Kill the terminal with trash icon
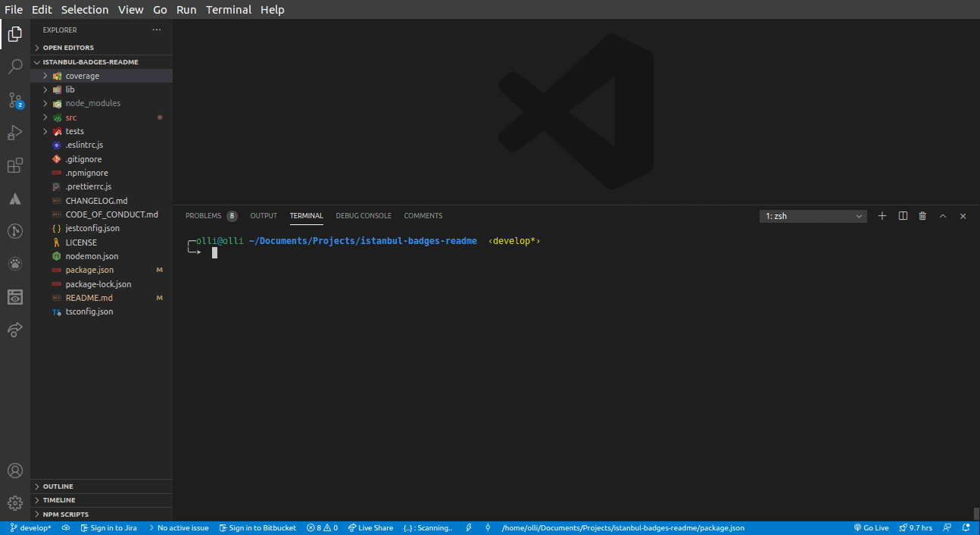The image size is (980, 535). pos(922,216)
